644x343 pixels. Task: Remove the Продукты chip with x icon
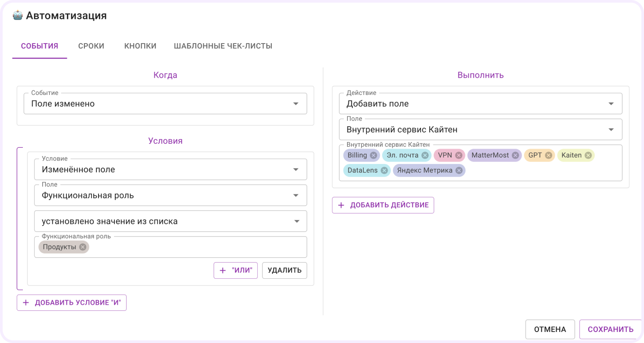83,247
